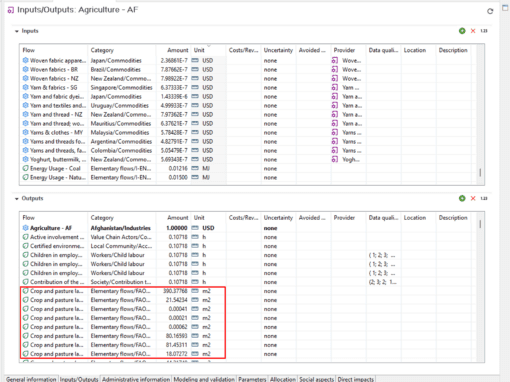Click the Outputs table vertical scrollbar
Image resolution: width=510 pixels, height=382 pixels.
point(480,224)
